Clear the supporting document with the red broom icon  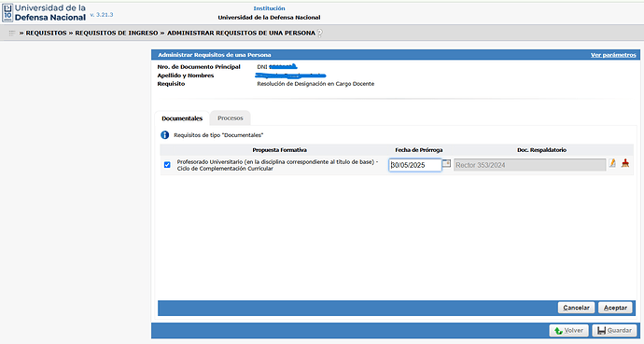tap(625, 163)
